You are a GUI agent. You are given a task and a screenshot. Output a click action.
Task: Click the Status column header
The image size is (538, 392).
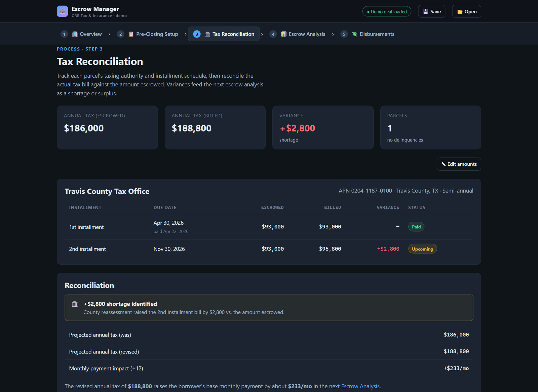(417, 208)
